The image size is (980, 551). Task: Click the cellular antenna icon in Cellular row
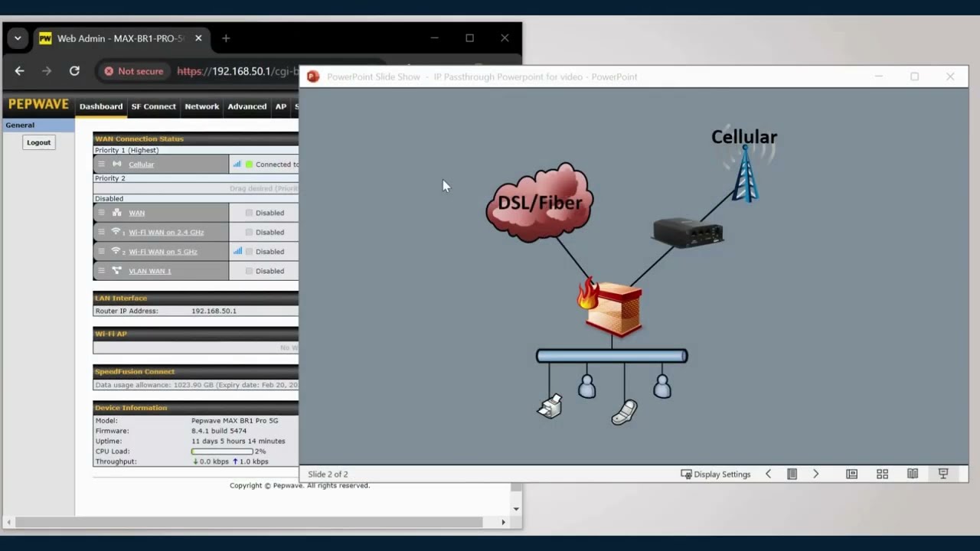tap(116, 164)
